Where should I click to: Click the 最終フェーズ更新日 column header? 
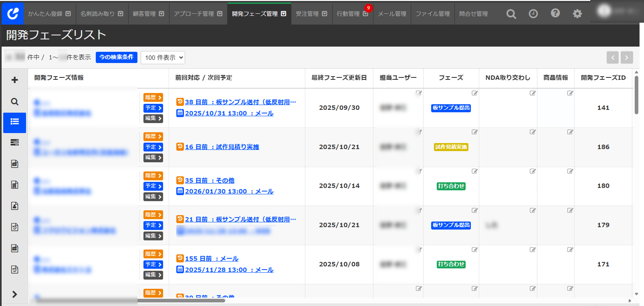[x=339, y=78]
